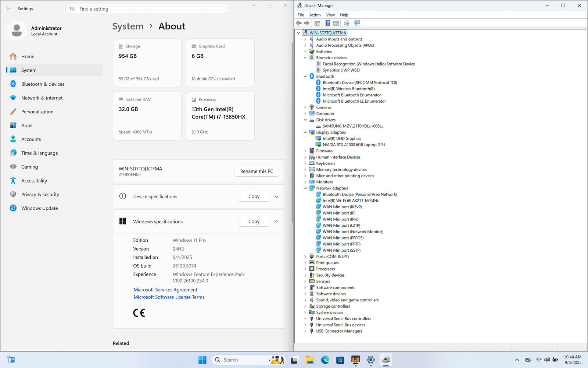Screen dimensions: 588x368
Task: Collapse the Windows specifications section chevron
Action: pyautogui.click(x=276, y=222)
